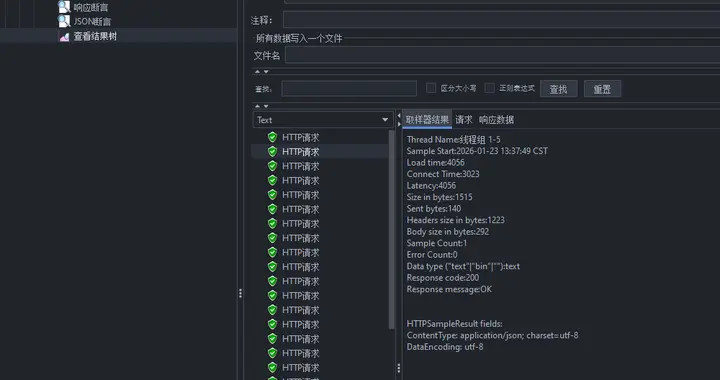Click the split arrows beside 取样器结果 tab

pos(399,120)
